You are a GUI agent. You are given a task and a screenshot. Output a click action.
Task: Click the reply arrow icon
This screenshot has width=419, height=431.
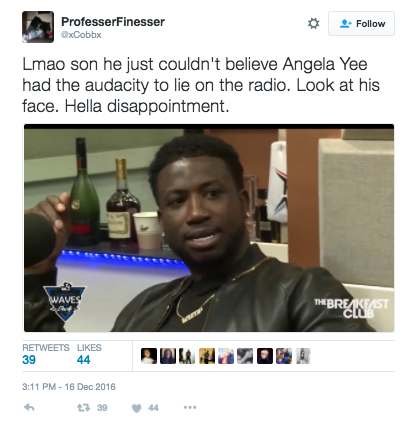[x=29, y=407]
